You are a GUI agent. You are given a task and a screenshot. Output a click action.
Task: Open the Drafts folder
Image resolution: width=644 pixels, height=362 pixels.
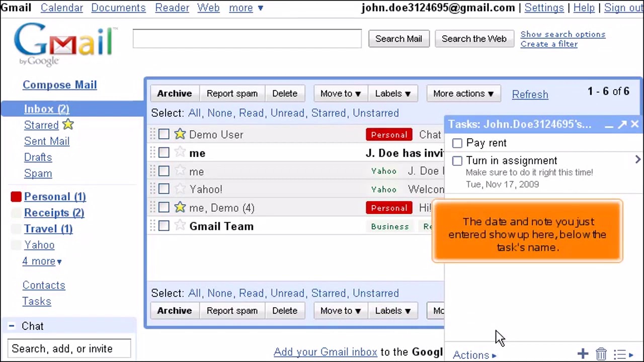38,157
